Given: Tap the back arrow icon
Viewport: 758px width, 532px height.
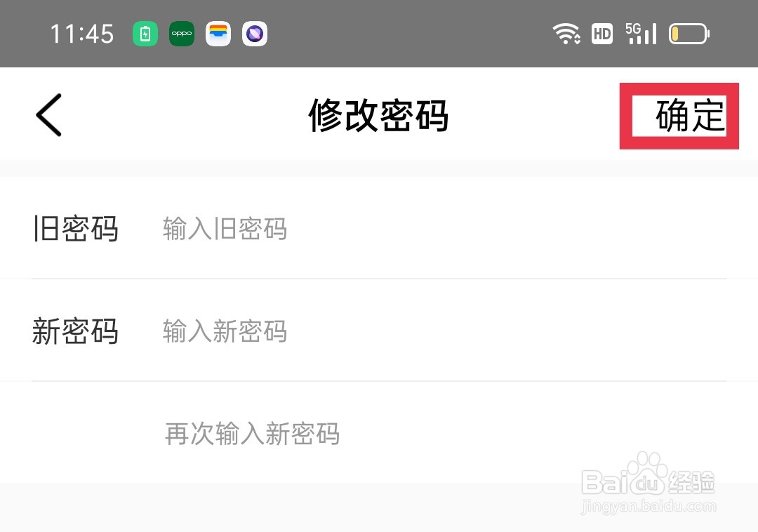Looking at the screenshot, I should click(x=49, y=115).
